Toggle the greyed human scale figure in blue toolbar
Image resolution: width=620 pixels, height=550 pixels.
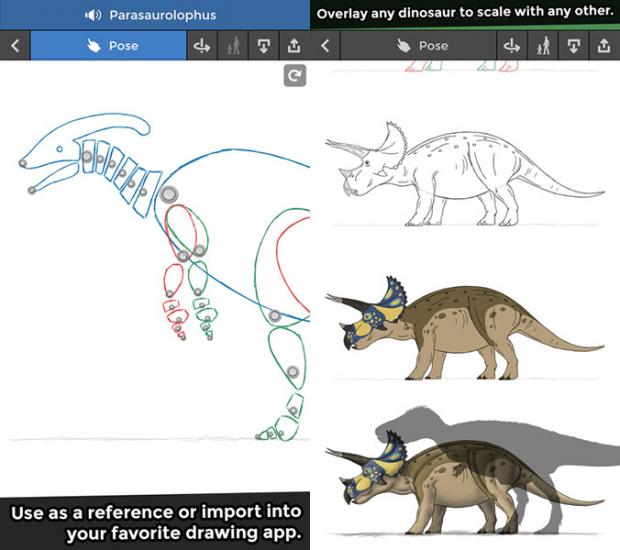point(234,46)
